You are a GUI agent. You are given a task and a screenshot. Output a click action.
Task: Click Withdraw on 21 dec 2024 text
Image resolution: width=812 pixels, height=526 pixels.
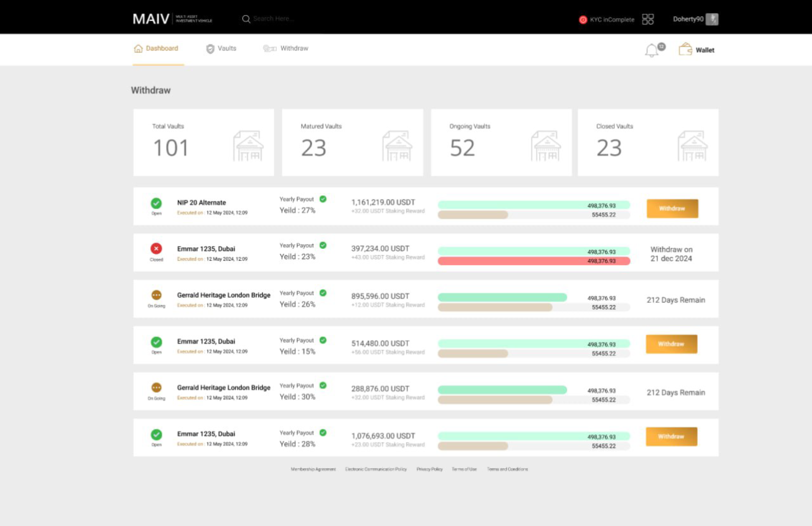(x=671, y=254)
